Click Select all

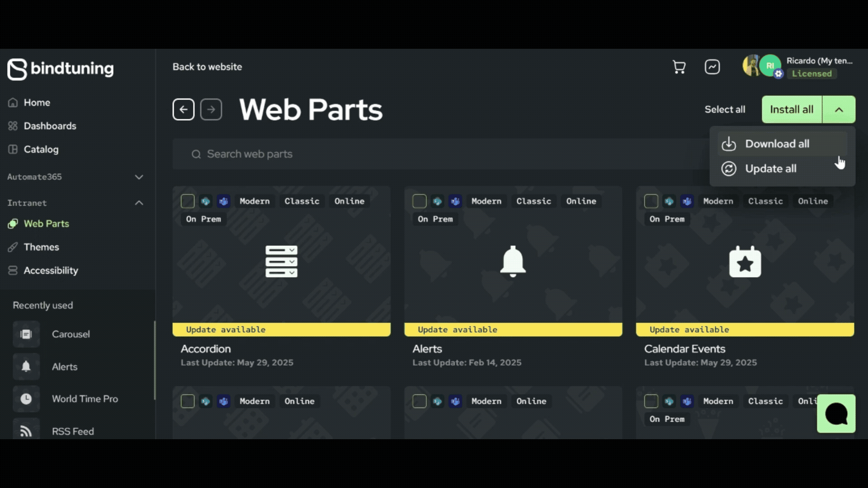725,109
